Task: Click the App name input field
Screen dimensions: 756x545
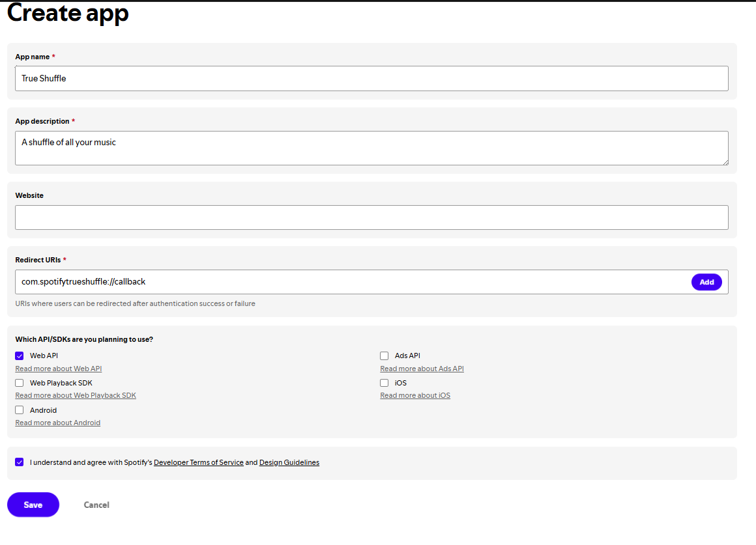Action: (x=371, y=79)
